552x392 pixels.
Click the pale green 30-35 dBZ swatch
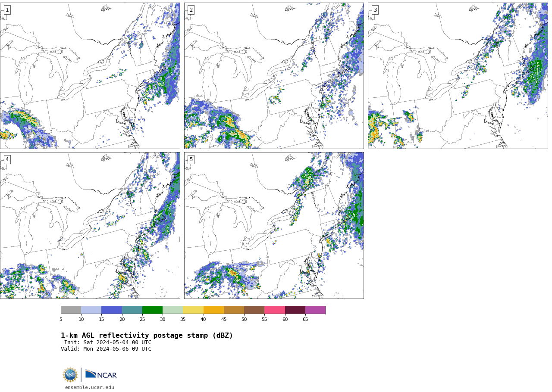172,310
